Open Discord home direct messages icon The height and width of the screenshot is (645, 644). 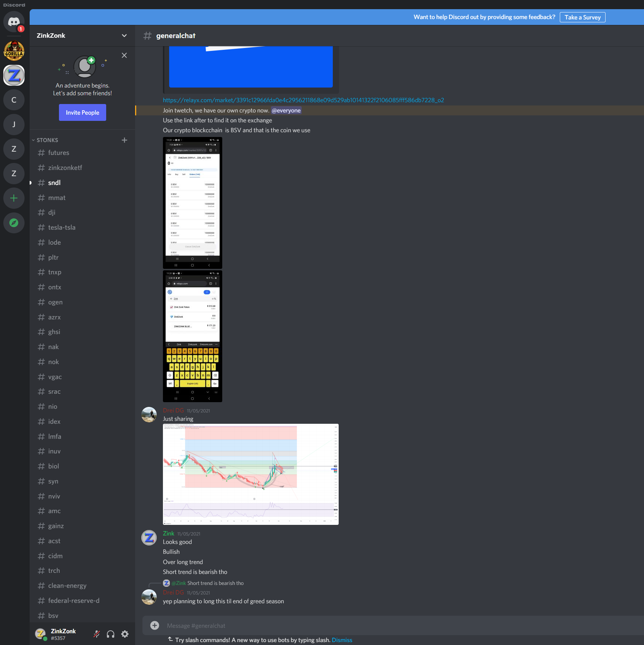click(x=14, y=22)
